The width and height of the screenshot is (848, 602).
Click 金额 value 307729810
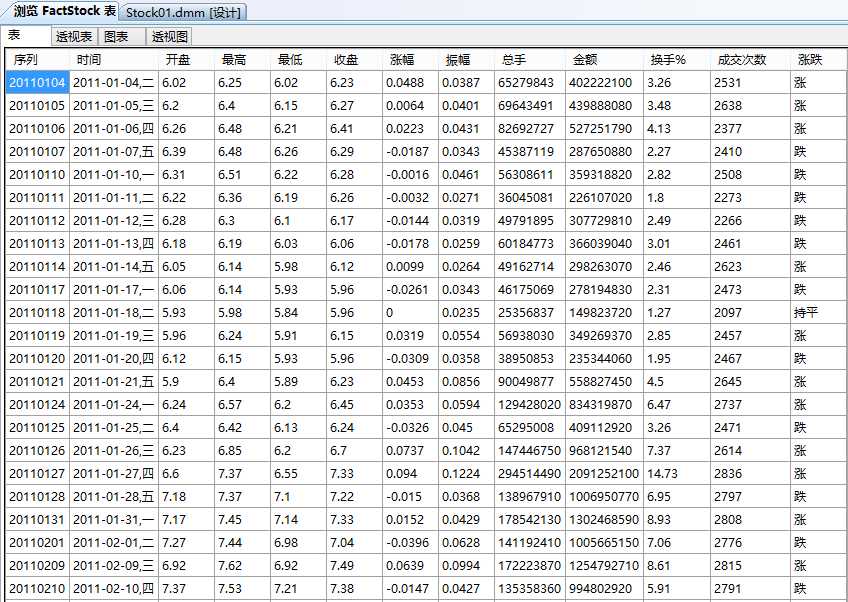click(x=604, y=221)
